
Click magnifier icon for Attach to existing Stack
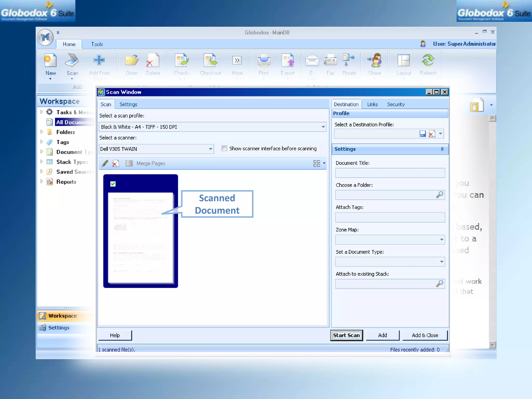(440, 284)
